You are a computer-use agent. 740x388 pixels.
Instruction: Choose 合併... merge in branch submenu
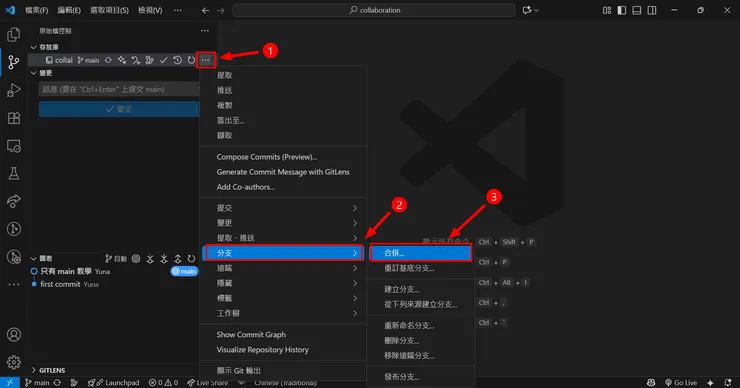420,253
